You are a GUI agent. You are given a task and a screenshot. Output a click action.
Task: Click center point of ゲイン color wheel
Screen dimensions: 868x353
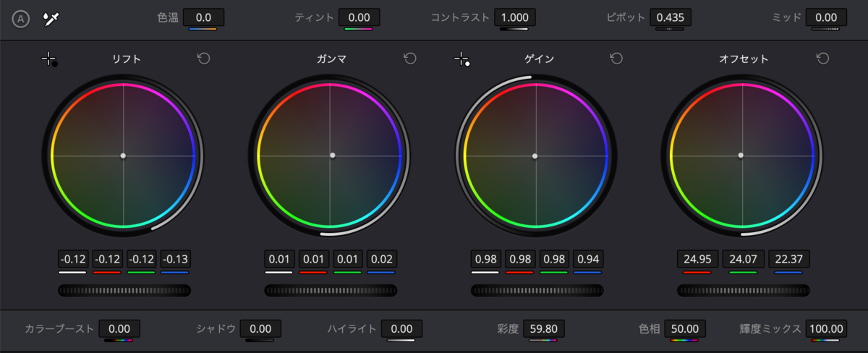(x=535, y=156)
